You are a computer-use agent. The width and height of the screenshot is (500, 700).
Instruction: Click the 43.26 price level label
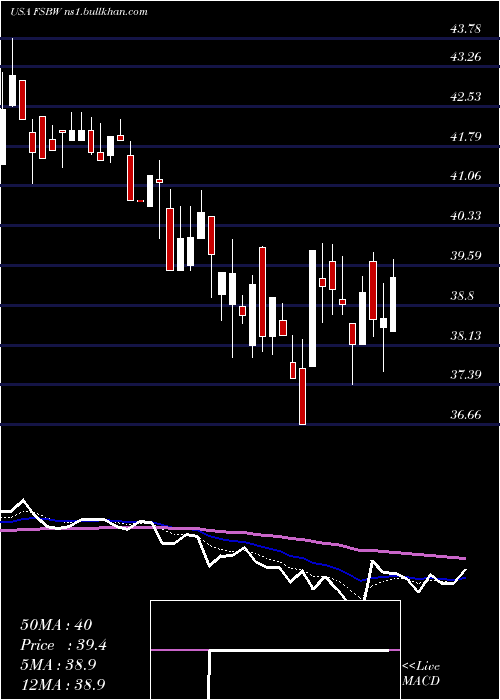point(466,57)
